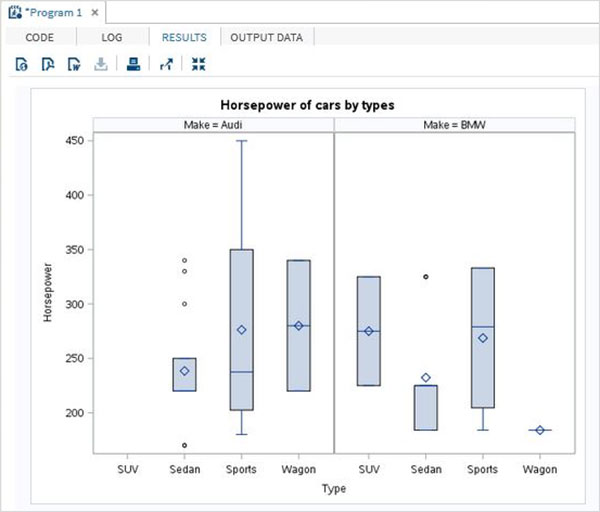The width and height of the screenshot is (600, 512).
Task: Switch to the CODE tab
Action: [39, 38]
